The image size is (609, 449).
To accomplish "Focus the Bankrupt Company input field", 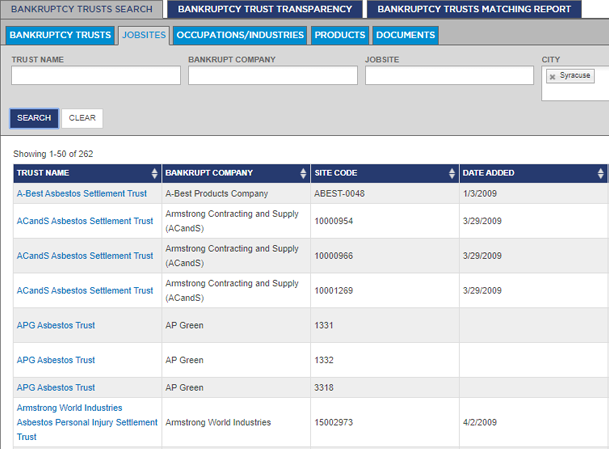I will click(x=273, y=75).
